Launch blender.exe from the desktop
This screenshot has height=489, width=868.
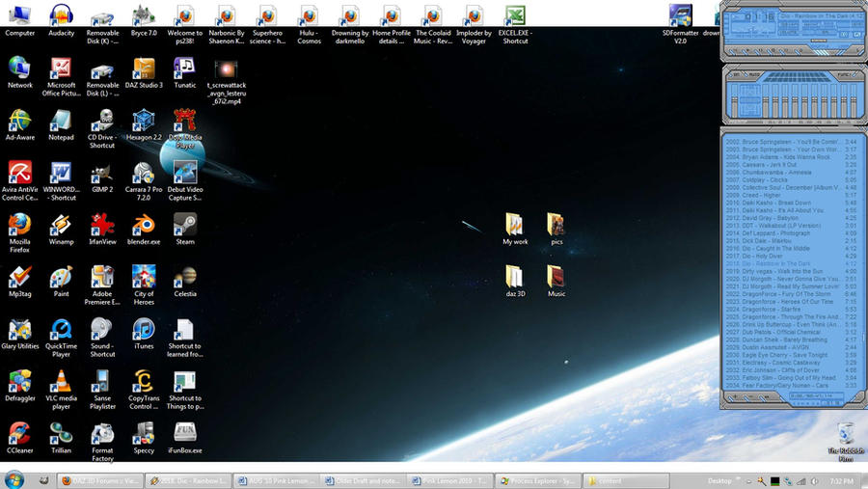[143, 226]
